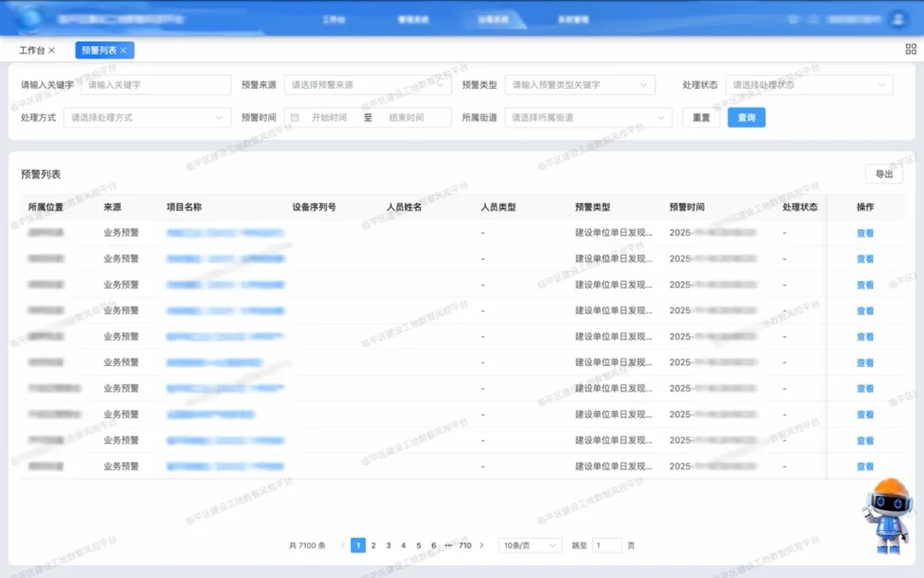Go to next page using right arrow
This screenshot has width=924, height=578.
pos(482,546)
